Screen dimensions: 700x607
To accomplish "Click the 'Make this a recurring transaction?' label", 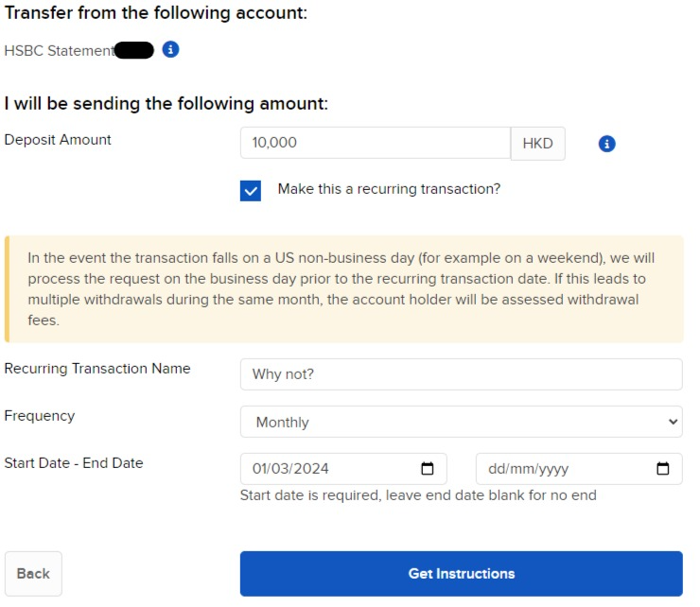I will 389,189.
